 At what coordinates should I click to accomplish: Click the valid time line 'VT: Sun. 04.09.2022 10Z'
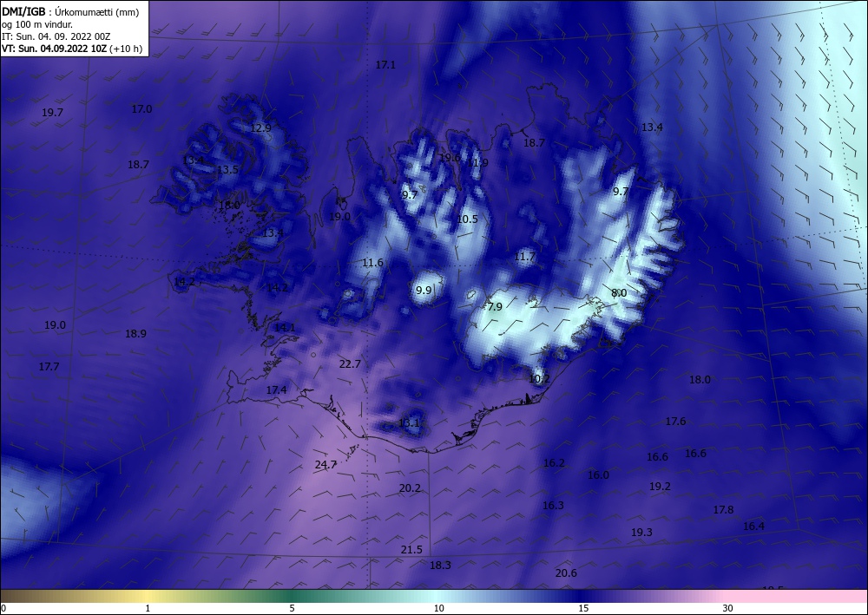coord(54,49)
